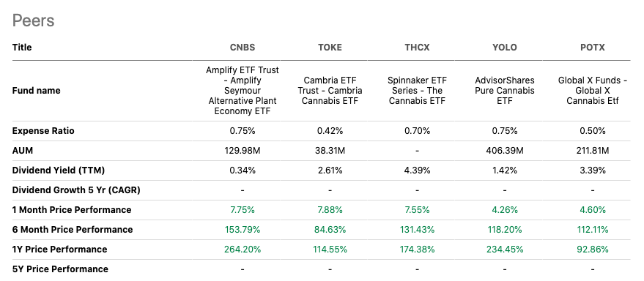
Task: Open the TOKE ticker link
Action: [330, 47]
